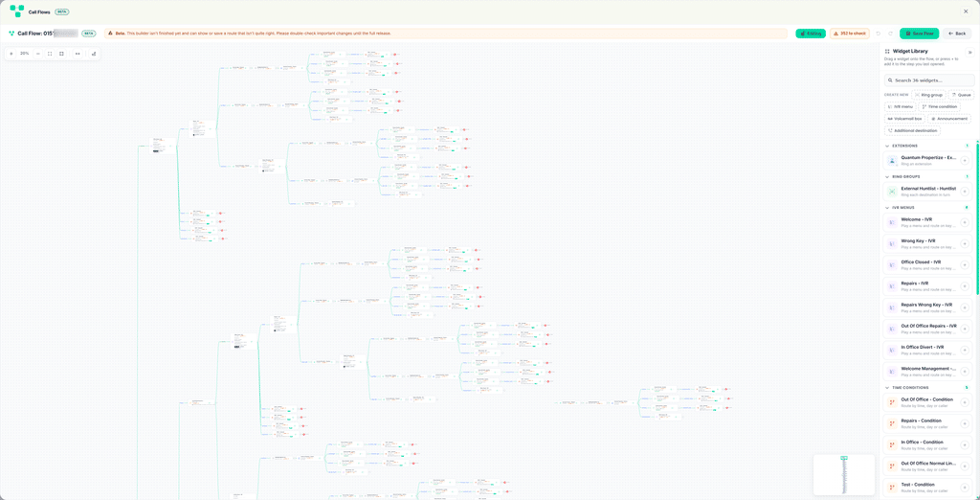This screenshot has height=500, width=980.
Task: Collapse the Time Conditions section
Action: (x=887, y=387)
